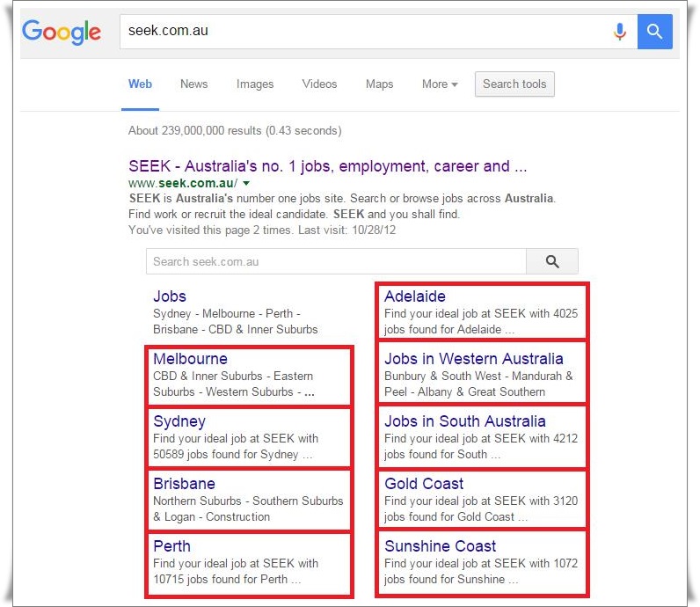
Task: Open the Jobs in Western Australia sitelink
Action: point(474,359)
